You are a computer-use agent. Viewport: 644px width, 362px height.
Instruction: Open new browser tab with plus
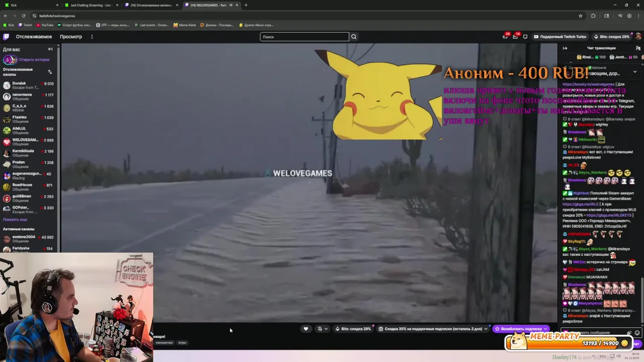[246, 5]
